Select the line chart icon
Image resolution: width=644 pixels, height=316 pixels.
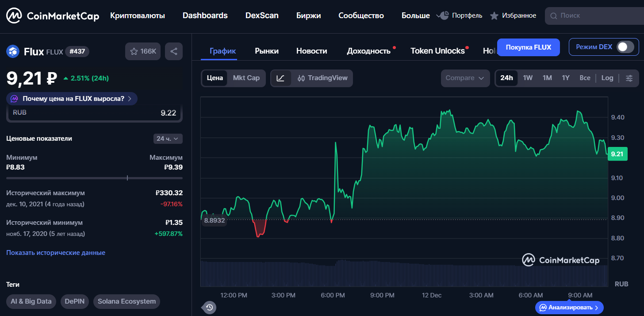[280, 78]
